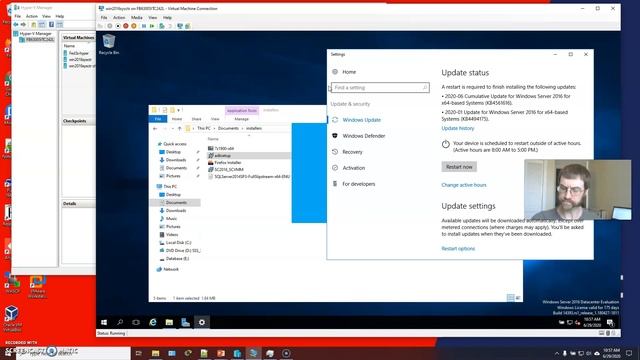Click the blue Help icon in the Hyper-V Manager toolbar
This screenshot has width=640, height=360.
(x=51, y=25)
